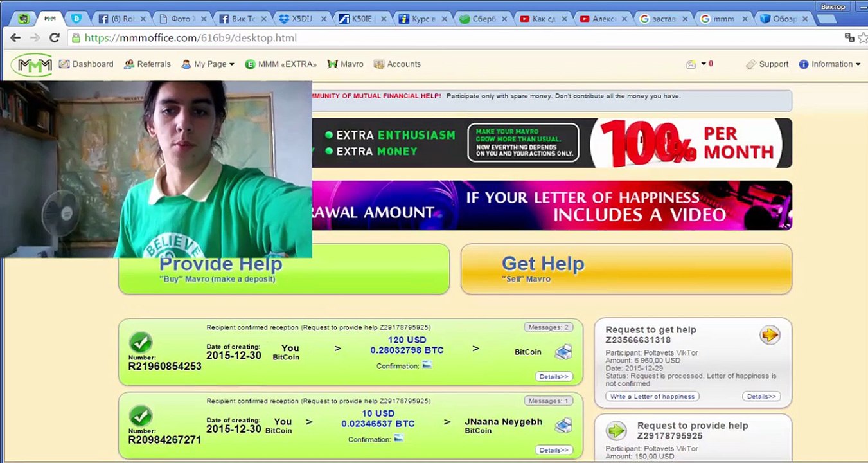The width and height of the screenshot is (868, 463).
Task: Close the K50IE tab
Action: (x=384, y=19)
